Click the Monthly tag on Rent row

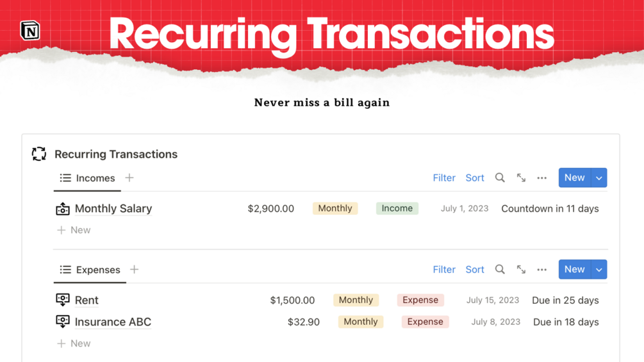pyautogui.click(x=356, y=300)
